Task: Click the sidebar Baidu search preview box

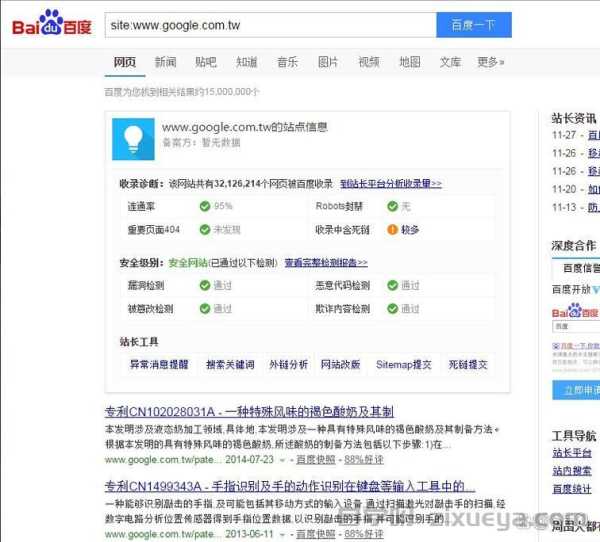Action: tap(576, 327)
